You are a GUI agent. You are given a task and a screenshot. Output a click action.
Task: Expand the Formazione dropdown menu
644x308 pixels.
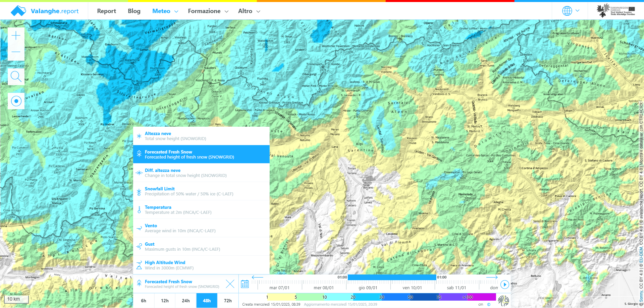[x=208, y=11]
